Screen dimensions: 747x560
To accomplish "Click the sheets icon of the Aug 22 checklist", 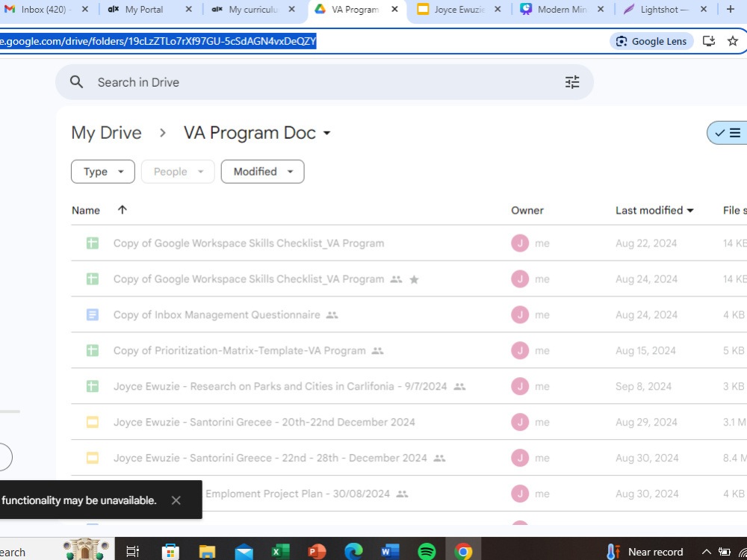I will 93,243.
